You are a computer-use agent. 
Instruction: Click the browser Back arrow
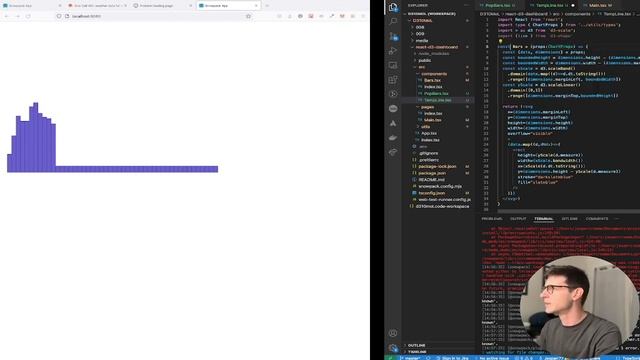[x=7, y=16]
